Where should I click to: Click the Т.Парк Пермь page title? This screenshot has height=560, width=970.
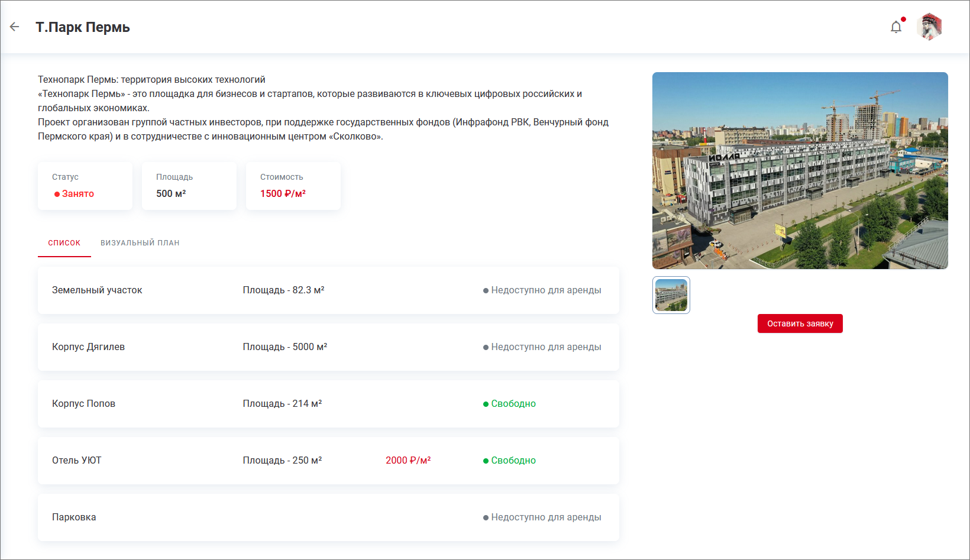(x=83, y=27)
